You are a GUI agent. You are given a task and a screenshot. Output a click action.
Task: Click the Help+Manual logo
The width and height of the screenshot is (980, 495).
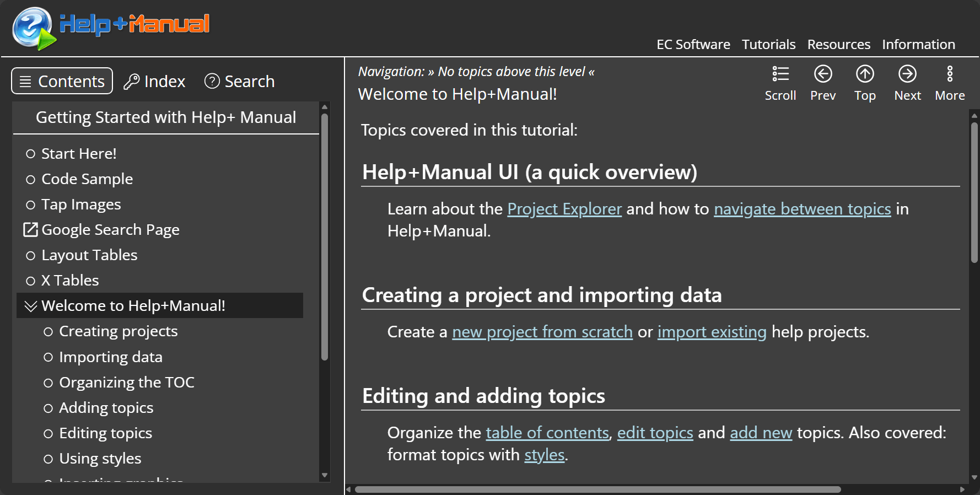pyautogui.click(x=111, y=28)
